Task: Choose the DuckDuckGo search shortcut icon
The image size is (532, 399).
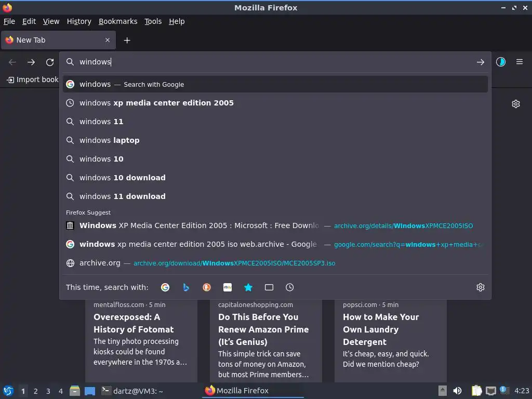Action: 207,287
